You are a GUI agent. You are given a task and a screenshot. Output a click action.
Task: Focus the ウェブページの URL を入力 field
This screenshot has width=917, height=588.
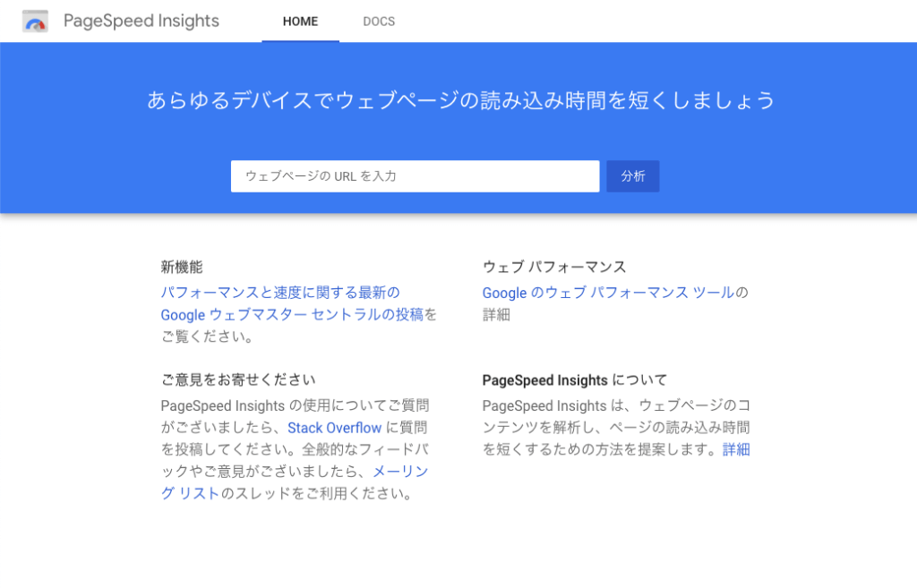click(x=416, y=176)
